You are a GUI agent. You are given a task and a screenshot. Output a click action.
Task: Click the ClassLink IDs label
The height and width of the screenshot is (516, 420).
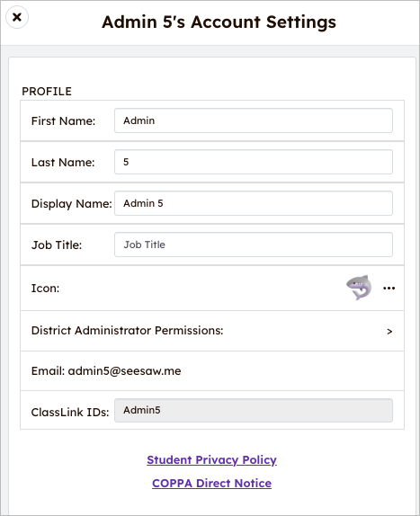pos(70,413)
